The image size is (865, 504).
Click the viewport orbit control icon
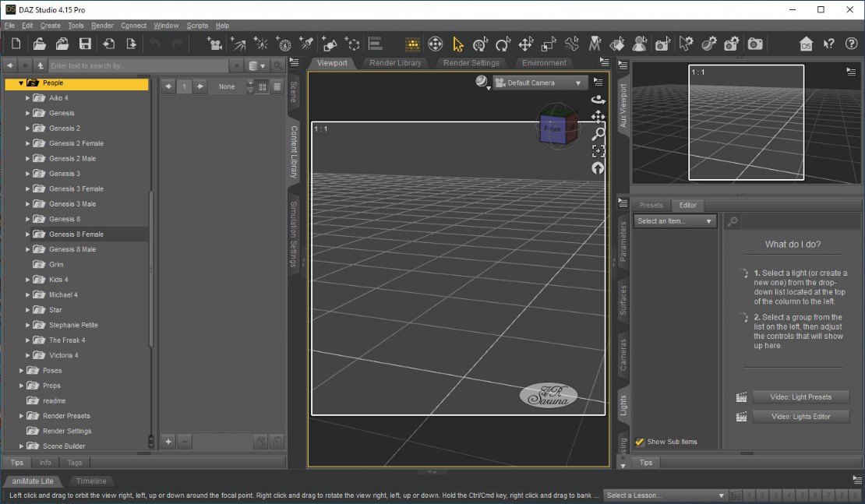(x=598, y=99)
